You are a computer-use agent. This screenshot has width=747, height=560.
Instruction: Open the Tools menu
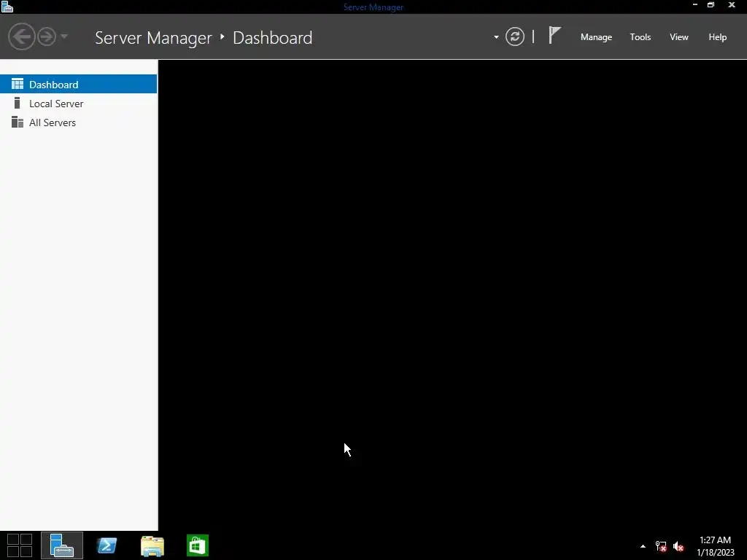point(640,37)
